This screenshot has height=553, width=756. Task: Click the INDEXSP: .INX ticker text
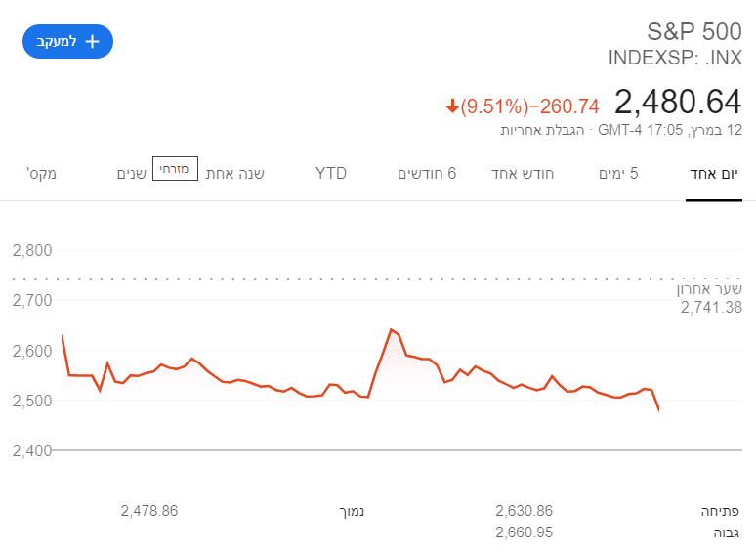pos(675,58)
